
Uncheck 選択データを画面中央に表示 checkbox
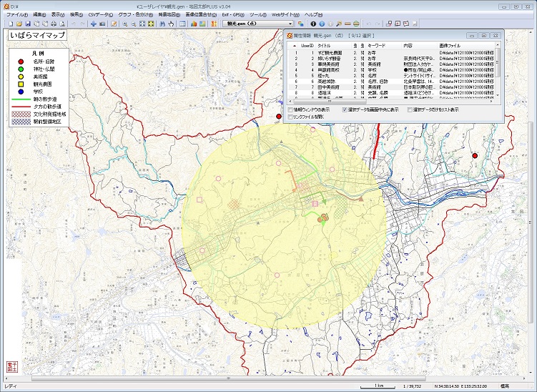pos(345,109)
